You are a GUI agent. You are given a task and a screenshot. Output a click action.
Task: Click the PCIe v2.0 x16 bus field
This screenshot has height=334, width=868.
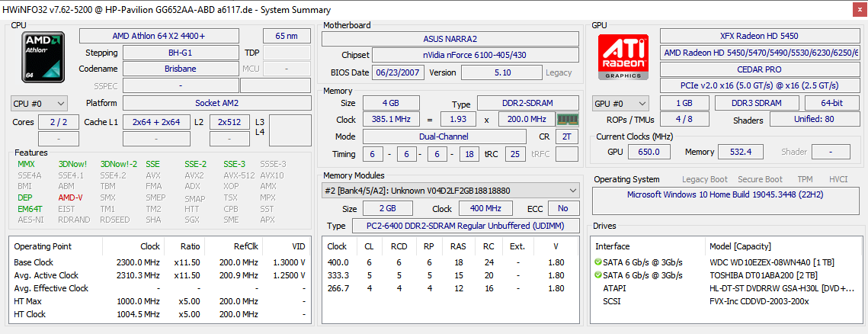[x=759, y=86]
